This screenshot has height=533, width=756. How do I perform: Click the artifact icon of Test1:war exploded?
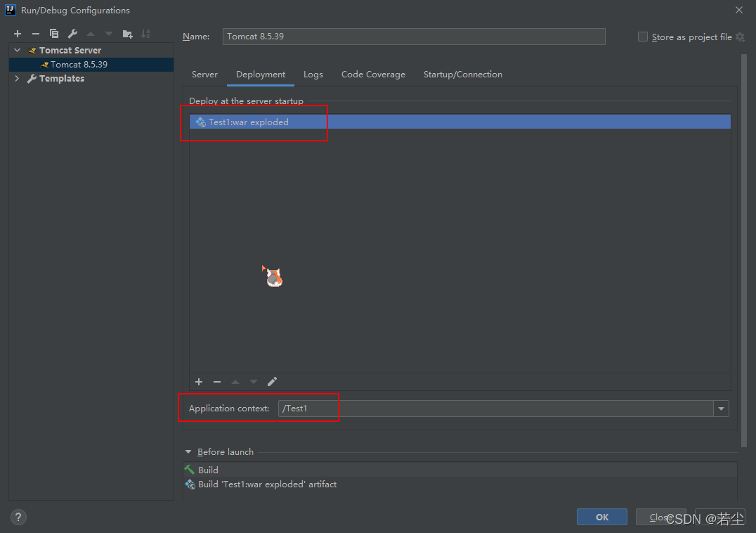(200, 122)
